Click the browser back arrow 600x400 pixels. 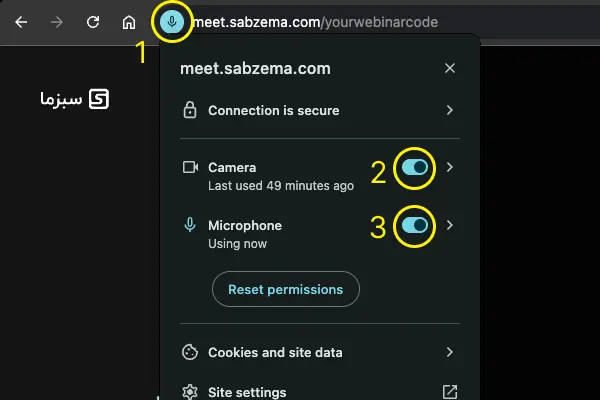point(21,21)
